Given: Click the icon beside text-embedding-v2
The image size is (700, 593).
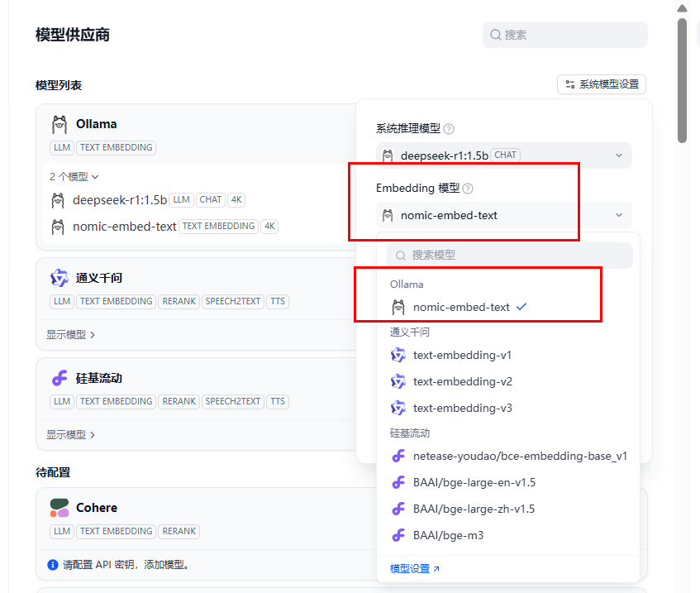Looking at the screenshot, I should point(398,381).
